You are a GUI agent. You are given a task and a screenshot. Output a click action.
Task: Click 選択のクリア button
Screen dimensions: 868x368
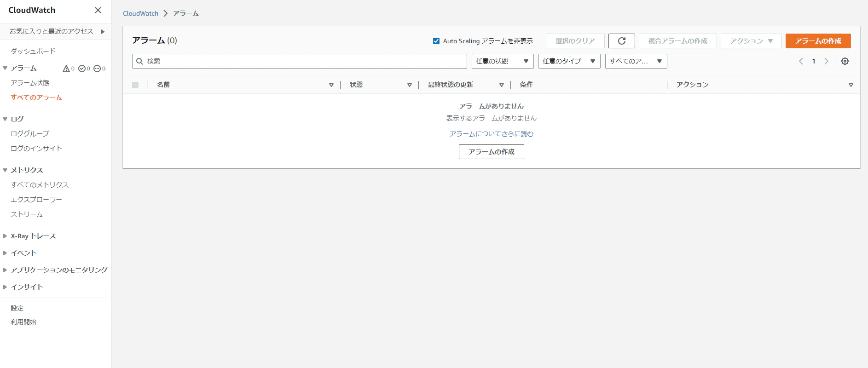tap(575, 41)
